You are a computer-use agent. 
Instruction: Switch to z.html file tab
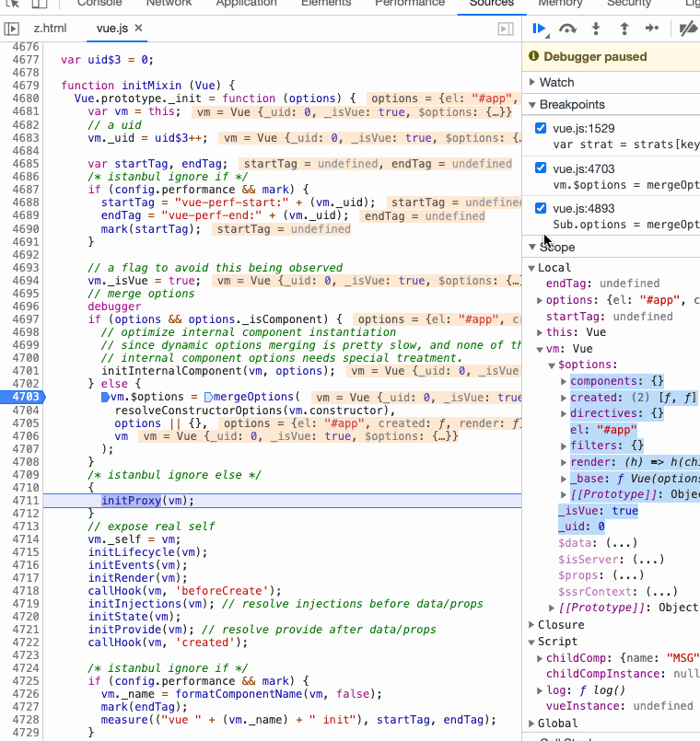[x=50, y=29]
